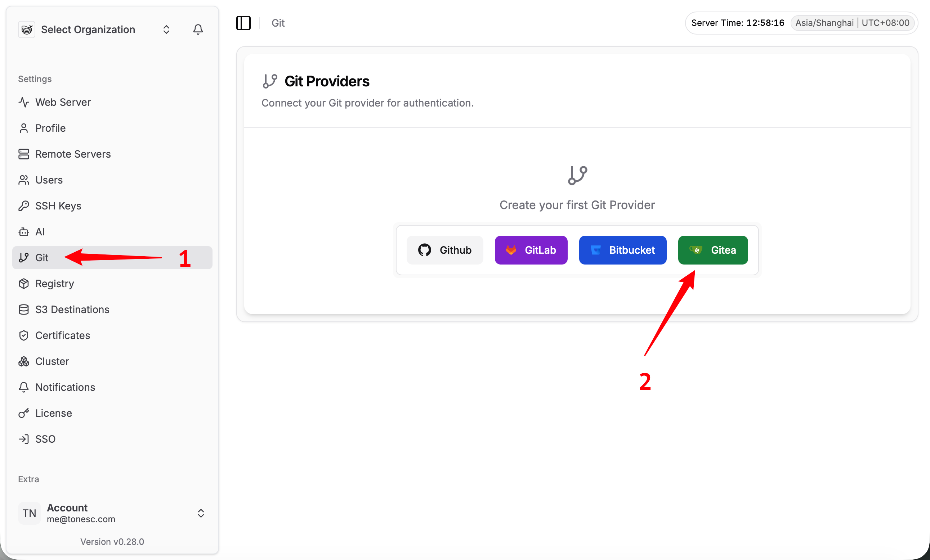Go to S3 Destinations page

coord(72,309)
